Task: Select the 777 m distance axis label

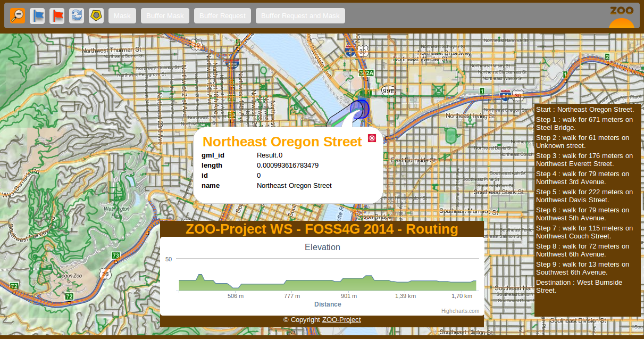Action: pyautogui.click(x=292, y=296)
